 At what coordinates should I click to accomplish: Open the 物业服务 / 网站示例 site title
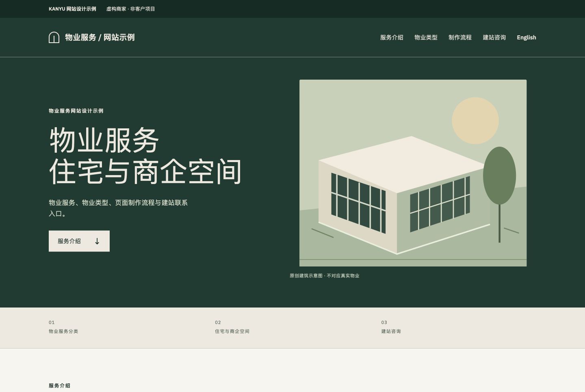tap(100, 37)
